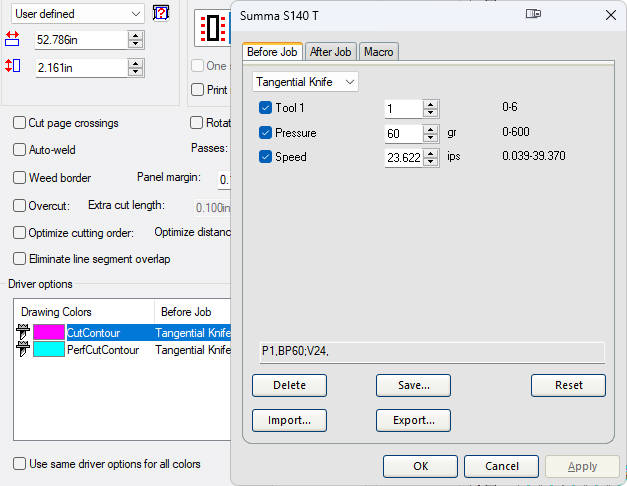The image size is (627, 486).
Task: Toggle Use same driver options for all colors
Action: (19, 464)
